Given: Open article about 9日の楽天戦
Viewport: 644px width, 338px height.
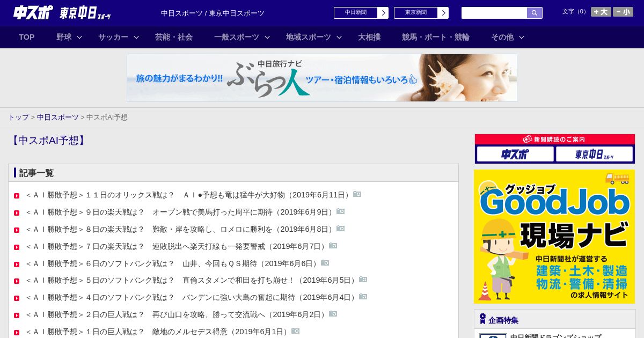Looking at the screenshot, I should (180, 212).
